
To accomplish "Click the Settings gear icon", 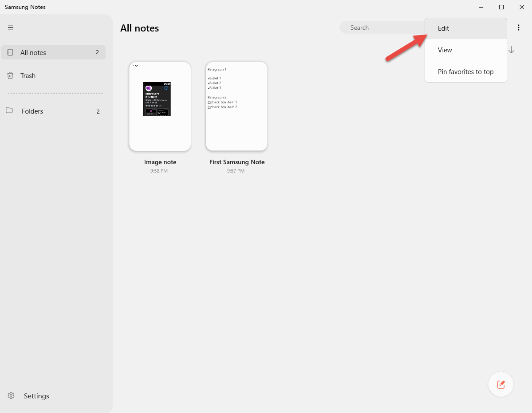I will click(x=11, y=395).
